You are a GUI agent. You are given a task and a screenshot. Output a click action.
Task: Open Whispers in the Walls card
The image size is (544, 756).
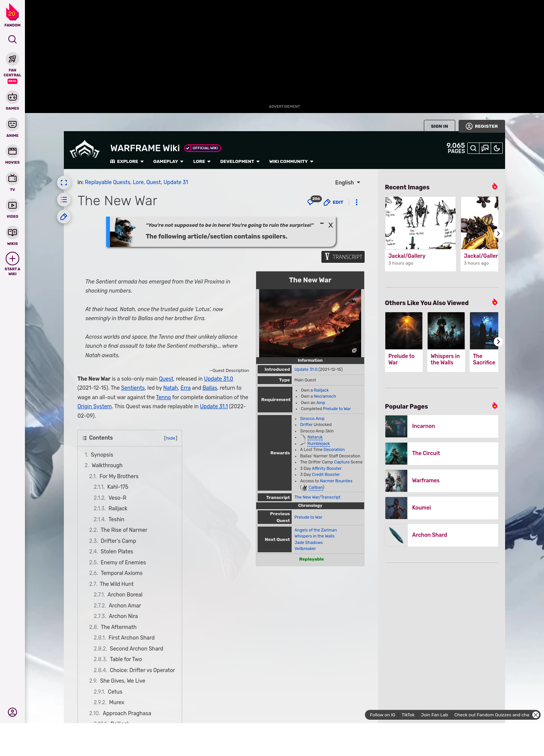pos(446,342)
